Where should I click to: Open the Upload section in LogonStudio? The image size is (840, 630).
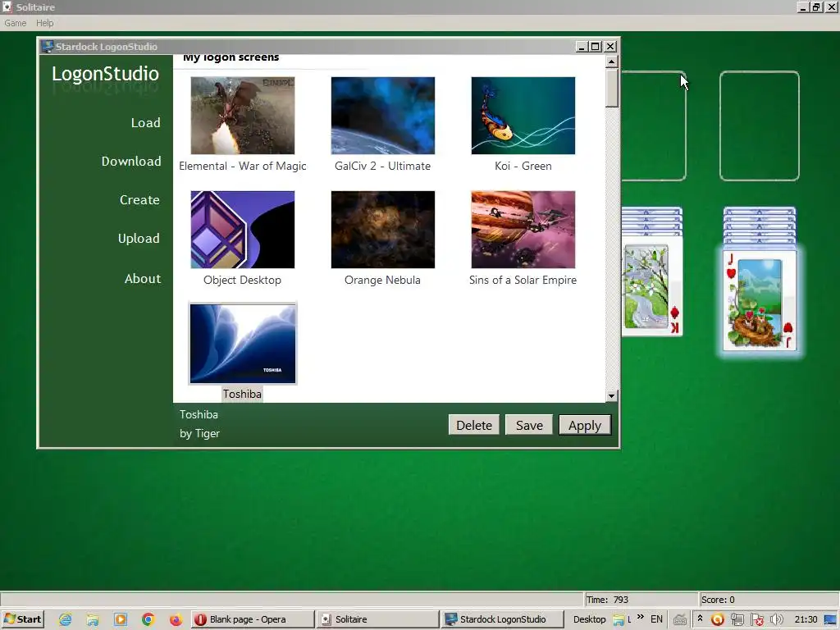pyautogui.click(x=139, y=239)
